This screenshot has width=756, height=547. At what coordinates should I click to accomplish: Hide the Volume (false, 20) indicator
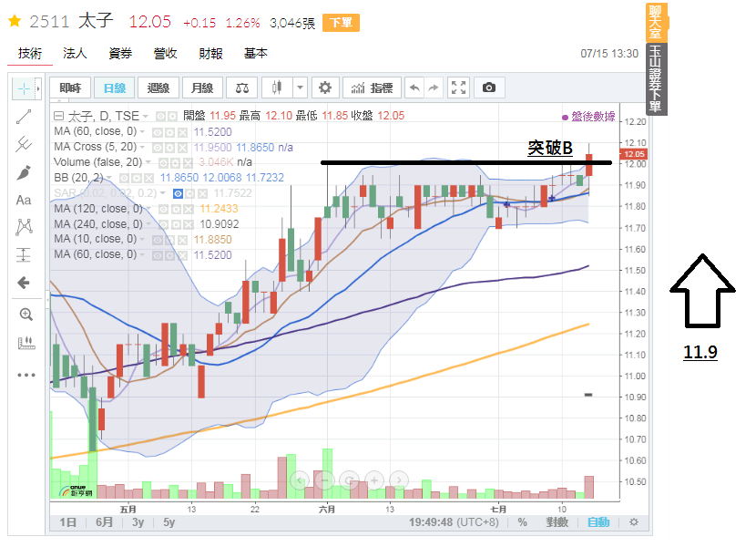coord(163,162)
